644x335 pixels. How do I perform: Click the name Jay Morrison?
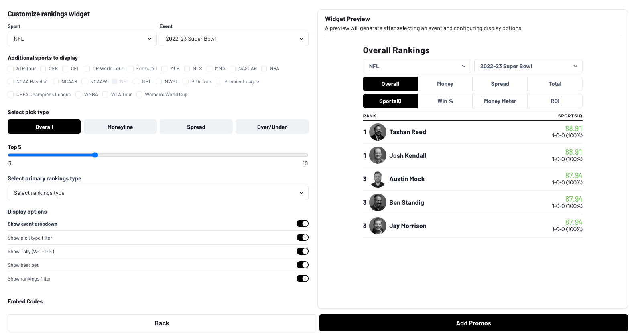408,226
